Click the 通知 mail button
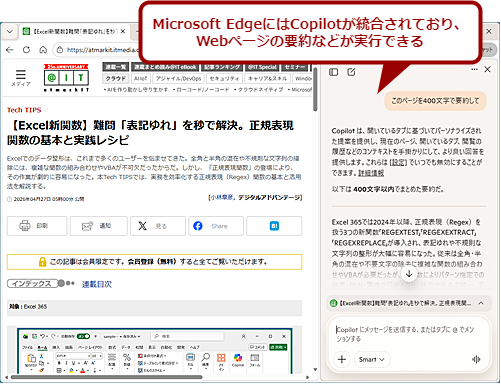501x384 pixels. coord(99,226)
